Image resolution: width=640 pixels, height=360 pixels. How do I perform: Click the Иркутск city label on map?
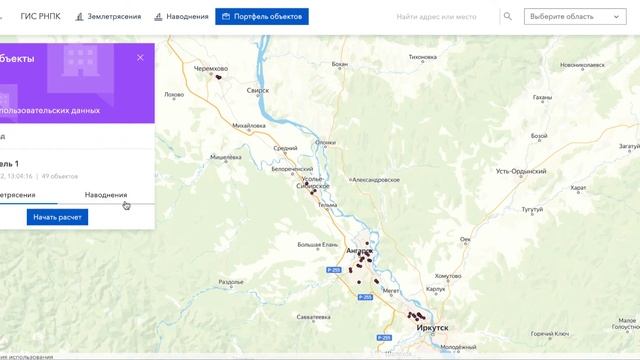click(433, 328)
